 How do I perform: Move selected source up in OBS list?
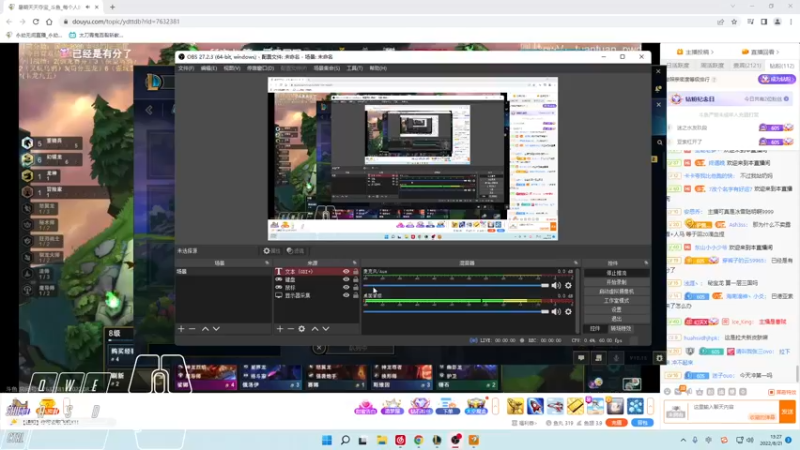pyautogui.click(x=315, y=329)
